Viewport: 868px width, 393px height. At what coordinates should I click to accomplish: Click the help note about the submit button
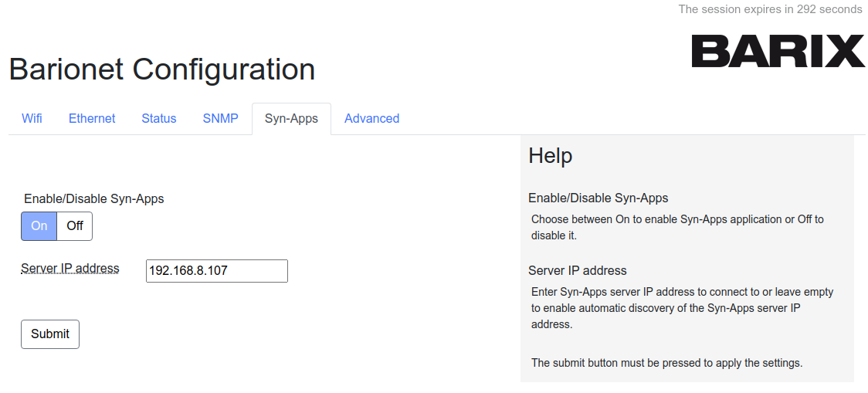click(666, 362)
